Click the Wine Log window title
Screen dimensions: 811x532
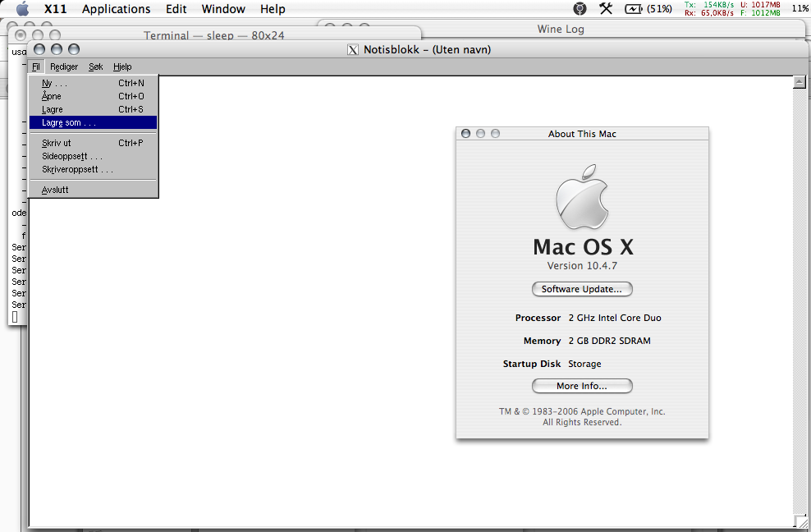tap(561, 29)
